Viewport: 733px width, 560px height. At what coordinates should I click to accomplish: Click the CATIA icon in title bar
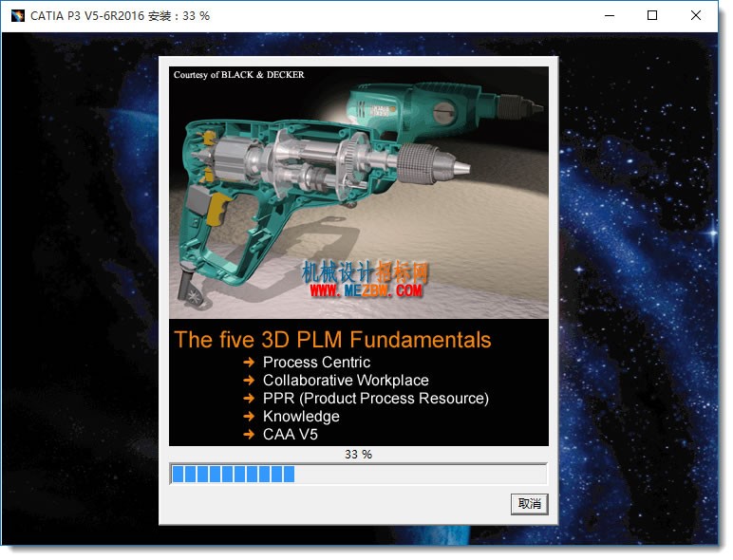click(x=18, y=16)
